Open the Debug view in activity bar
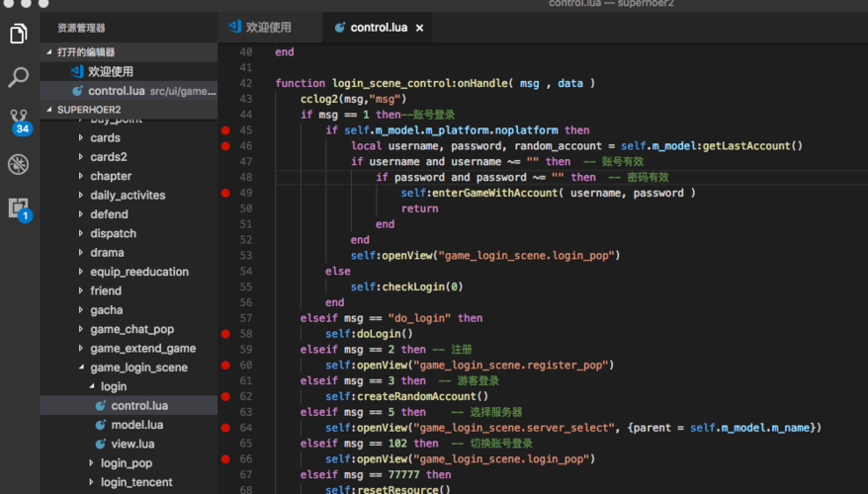This screenshot has height=494, width=868. [18, 164]
